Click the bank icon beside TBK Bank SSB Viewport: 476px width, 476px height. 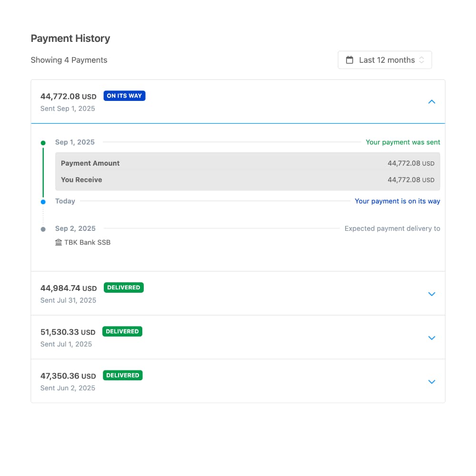pyautogui.click(x=58, y=242)
